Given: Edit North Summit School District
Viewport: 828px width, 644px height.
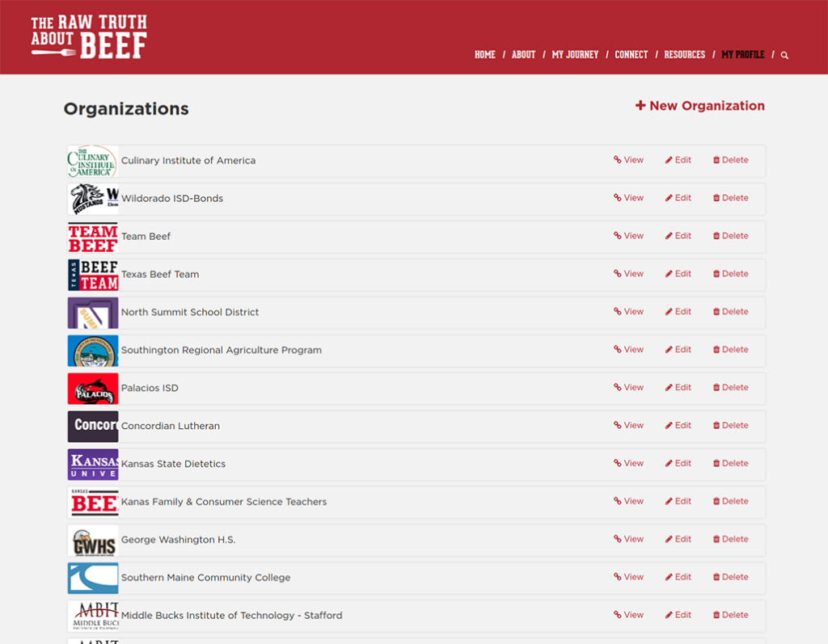Looking at the screenshot, I should coord(678,312).
